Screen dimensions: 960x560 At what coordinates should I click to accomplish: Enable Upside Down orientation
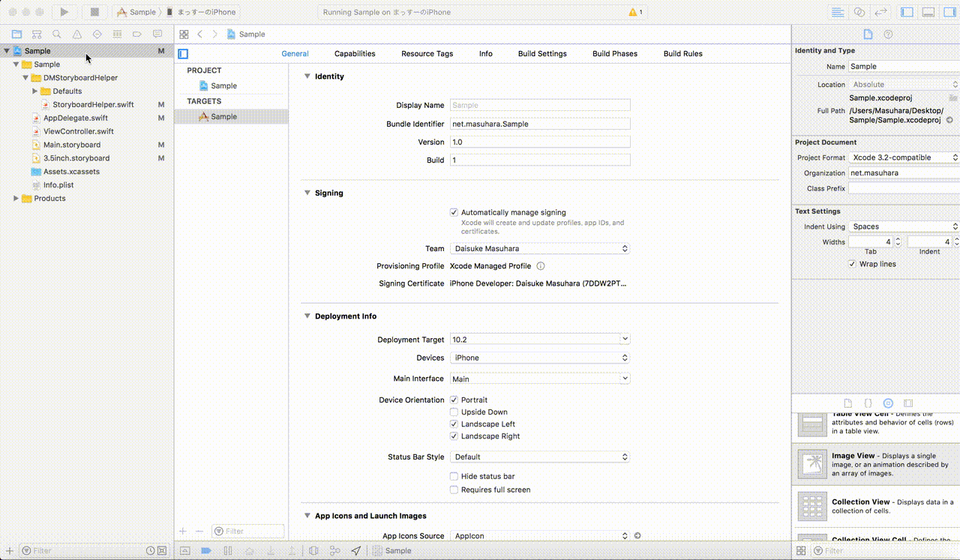(454, 412)
